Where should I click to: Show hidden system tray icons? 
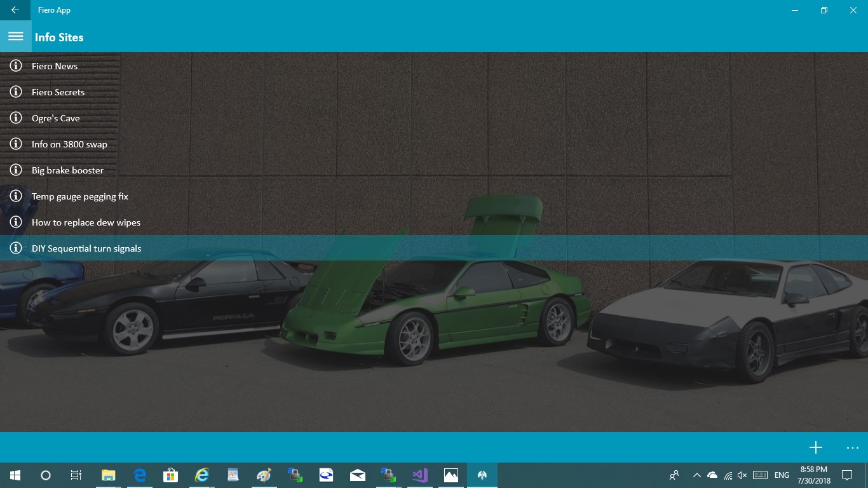click(696, 475)
